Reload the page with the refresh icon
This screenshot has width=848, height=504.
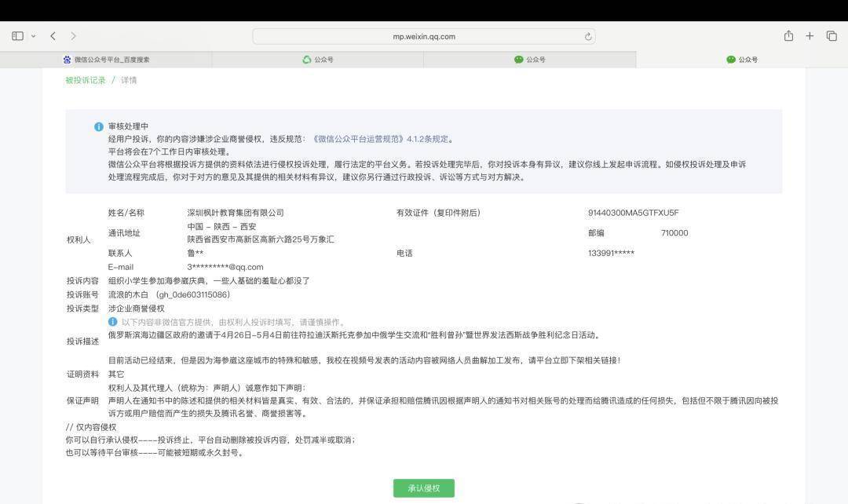point(588,36)
